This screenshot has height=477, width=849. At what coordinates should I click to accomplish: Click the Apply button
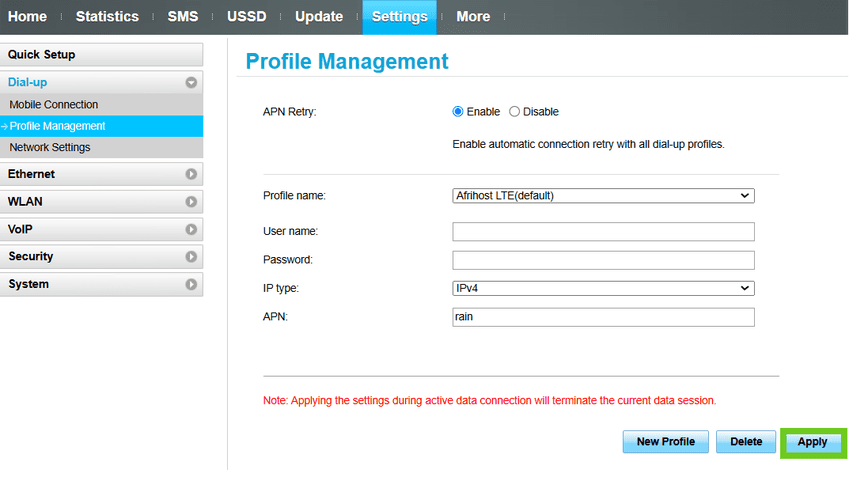(812, 442)
